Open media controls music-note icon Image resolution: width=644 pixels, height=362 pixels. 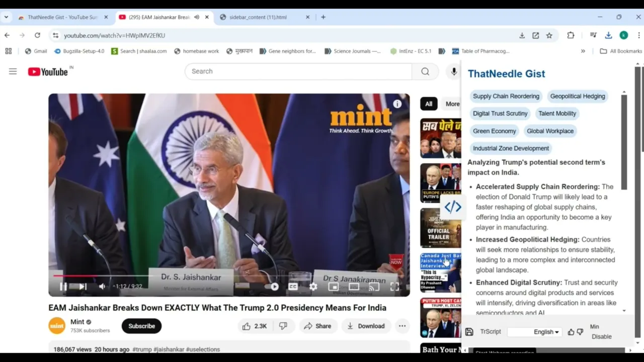(x=593, y=35)
